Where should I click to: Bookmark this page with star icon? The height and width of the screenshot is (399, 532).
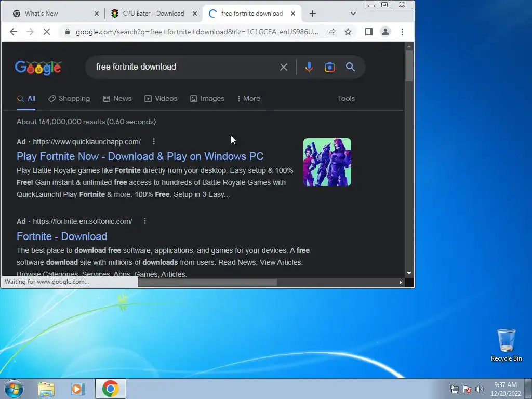point(348,32)
